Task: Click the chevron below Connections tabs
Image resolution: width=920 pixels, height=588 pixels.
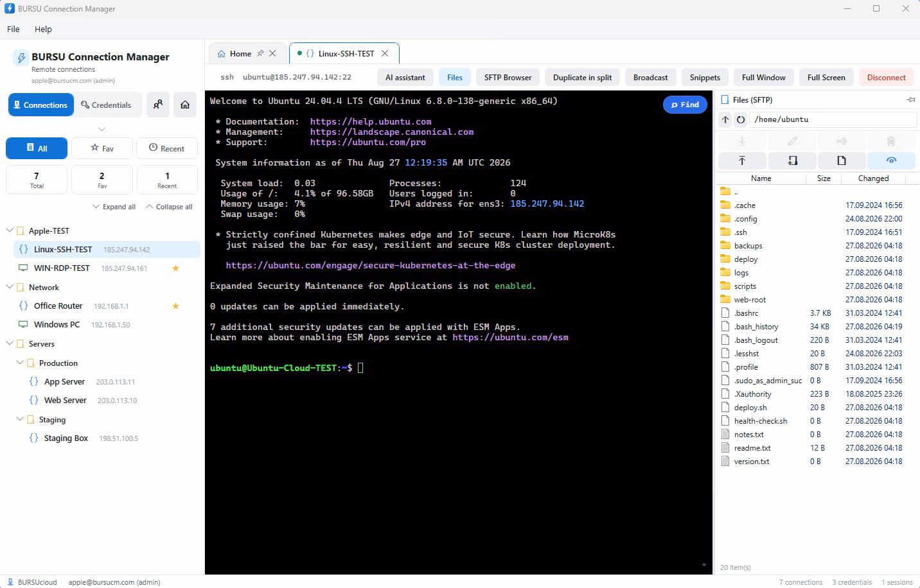Action: 102,129
